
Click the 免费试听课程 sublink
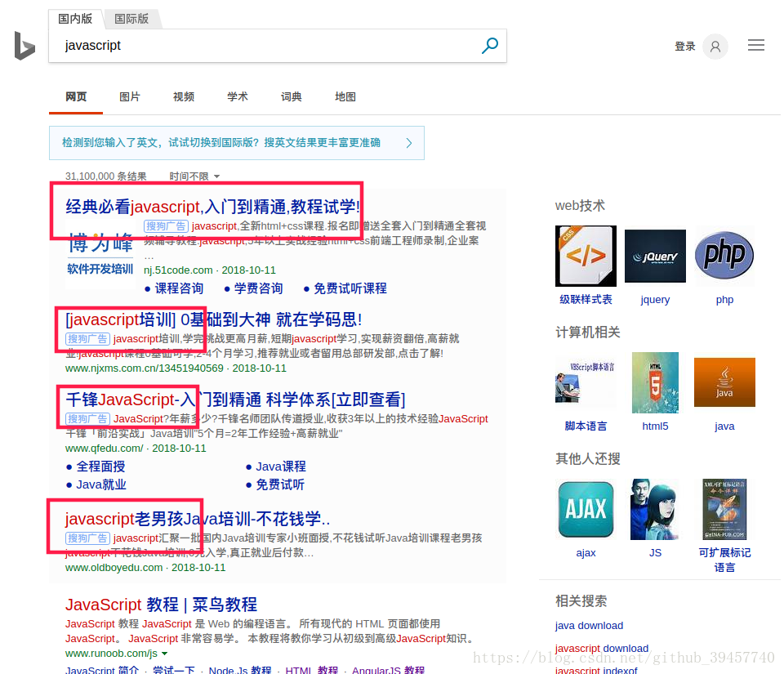pyautogui.click(x=350, y=288)
